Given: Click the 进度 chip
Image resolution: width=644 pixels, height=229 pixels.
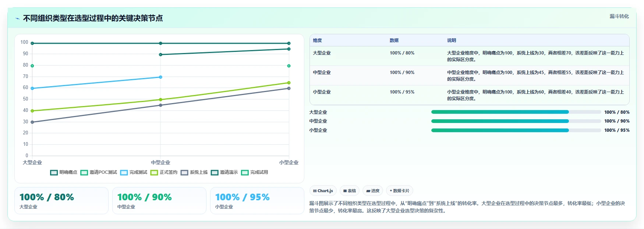Looking at the screenshot, I should pyautogui.click(x=373, y=191).
